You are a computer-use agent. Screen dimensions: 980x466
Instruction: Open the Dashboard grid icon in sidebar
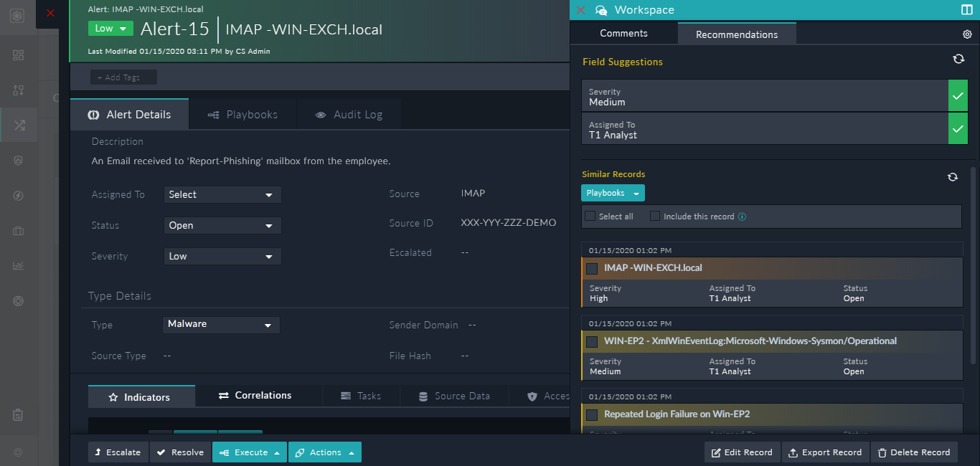pos(19,55)
